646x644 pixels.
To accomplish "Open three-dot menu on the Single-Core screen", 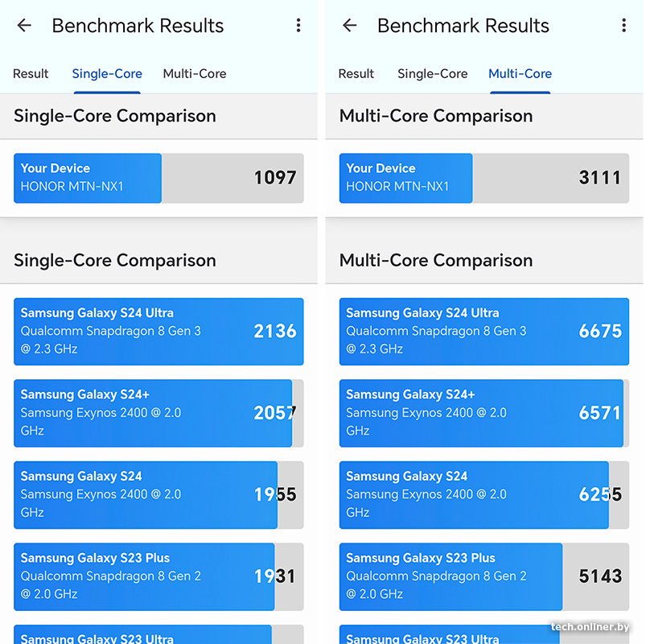I will pos(298,26).
